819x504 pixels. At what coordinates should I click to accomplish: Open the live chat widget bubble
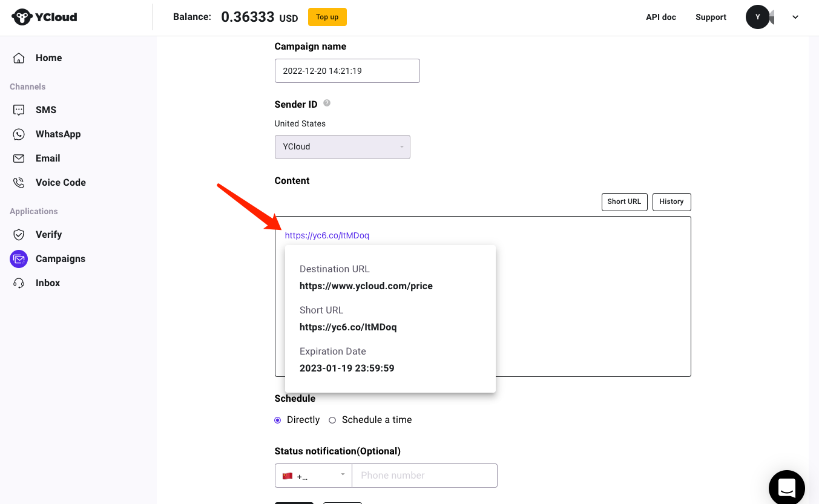tap(786, 487)
